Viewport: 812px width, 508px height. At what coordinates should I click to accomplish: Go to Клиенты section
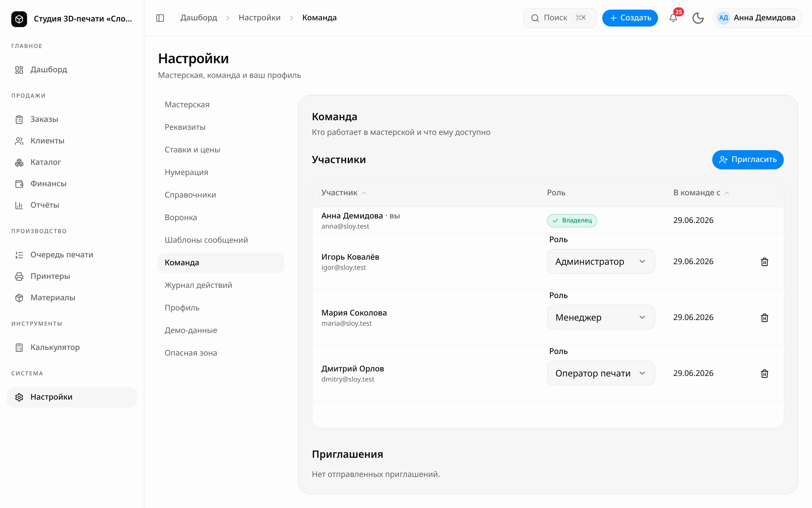72,141
